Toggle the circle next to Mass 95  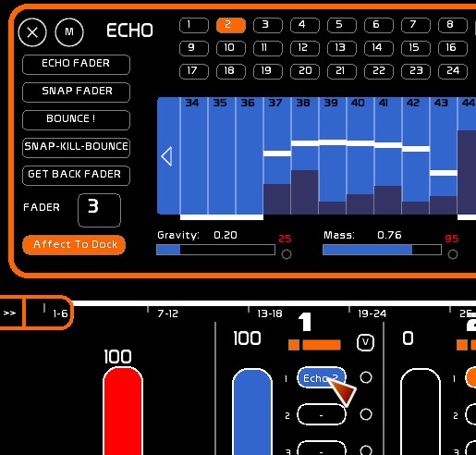pos(453,254)
